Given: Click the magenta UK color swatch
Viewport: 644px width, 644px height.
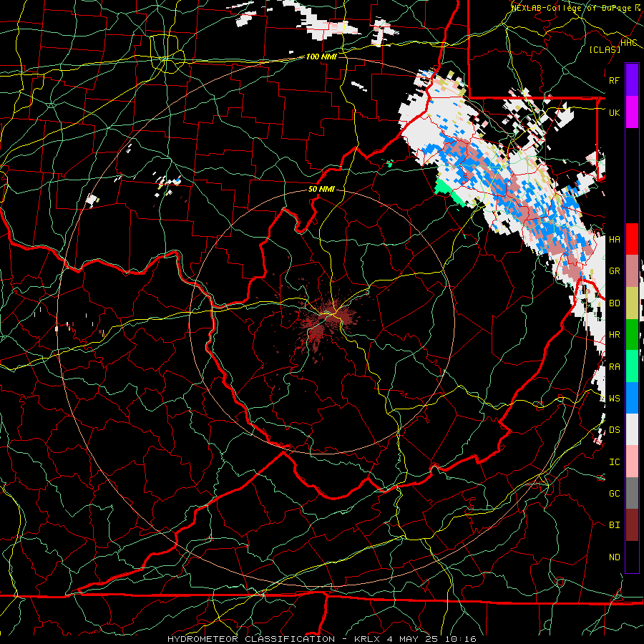Looking at the screenshot, I should point(632,112).
